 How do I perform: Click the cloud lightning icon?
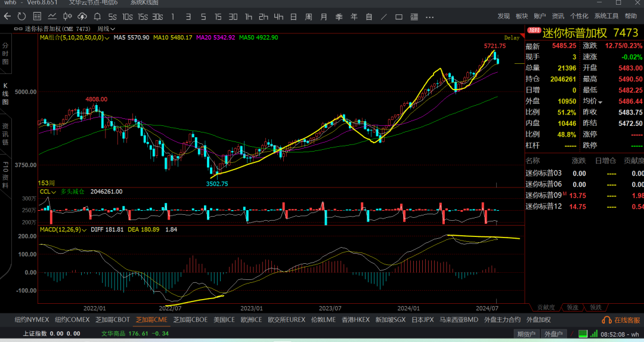(x=82, y=17)
